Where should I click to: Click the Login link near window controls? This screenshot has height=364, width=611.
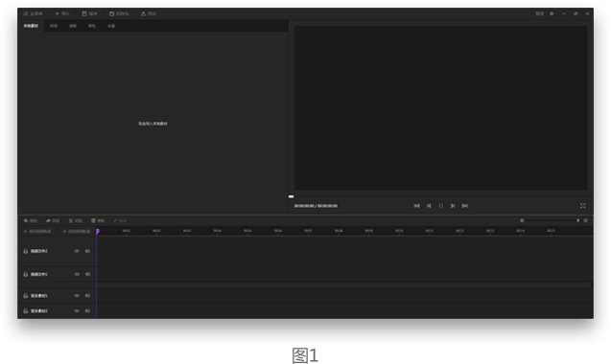(x=539, y=13)
